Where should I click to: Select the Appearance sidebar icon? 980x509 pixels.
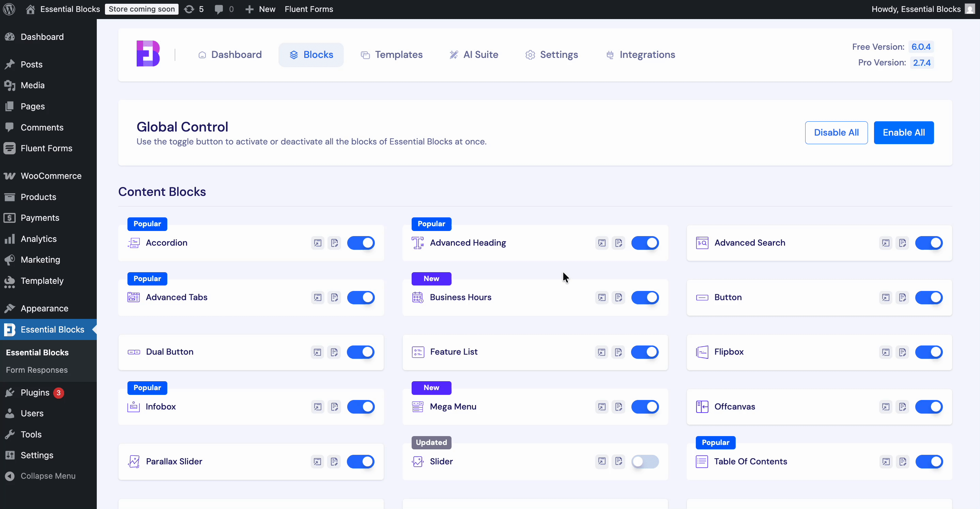[x=10, y=308]
